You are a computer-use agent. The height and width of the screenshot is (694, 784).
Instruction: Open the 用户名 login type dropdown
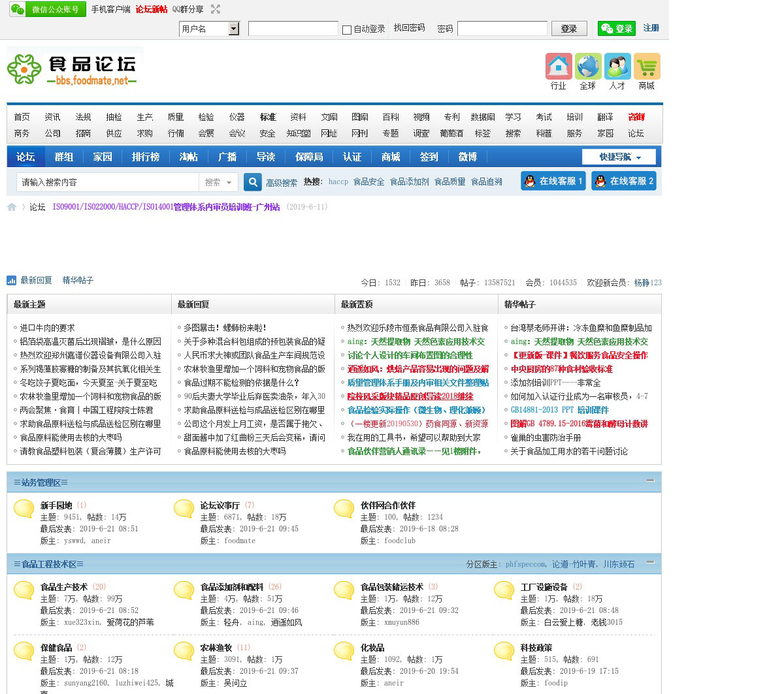point(234,29)
